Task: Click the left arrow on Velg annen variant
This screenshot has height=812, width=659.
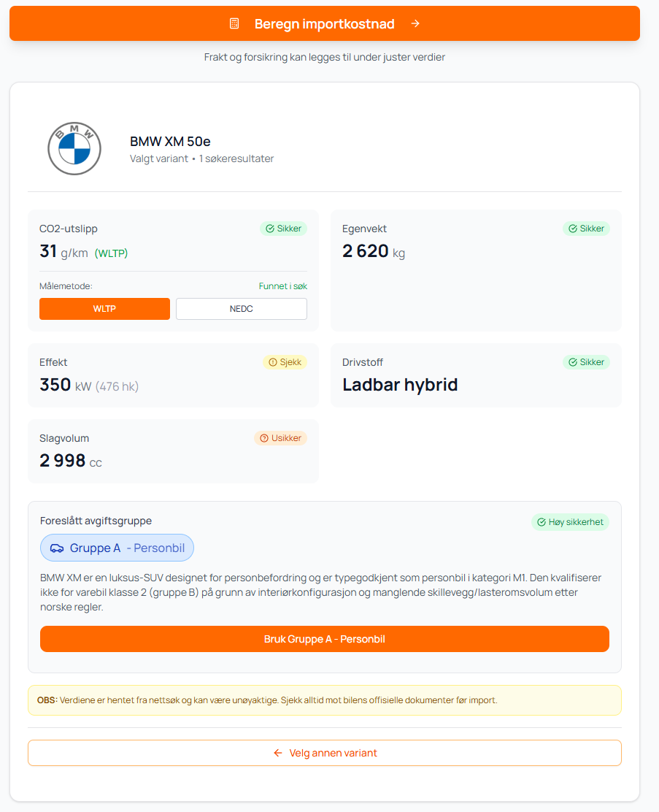Action: (278, 753)
